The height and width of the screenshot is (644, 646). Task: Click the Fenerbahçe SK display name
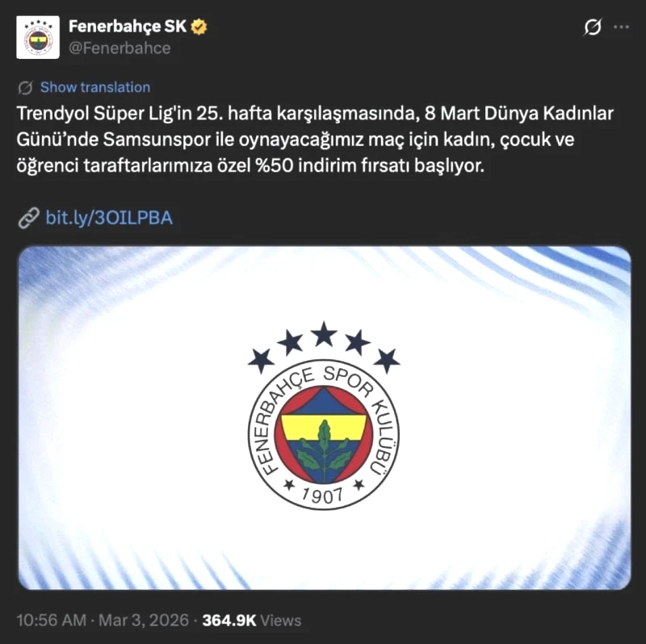tap(128, 27)
